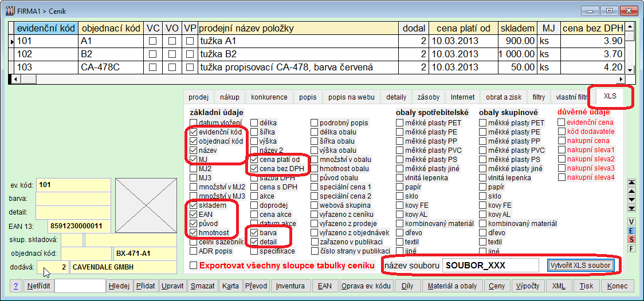This screenshot has width=644, height=301.
Task: Enable the datum vložení checkbox
Action: (x=194, y=123)
